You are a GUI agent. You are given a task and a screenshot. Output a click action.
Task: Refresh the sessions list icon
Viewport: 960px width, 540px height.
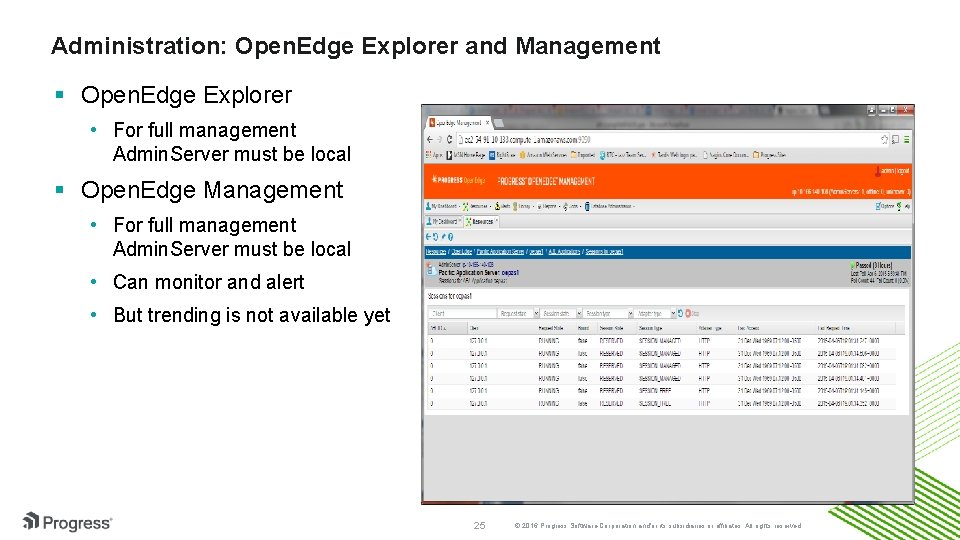pos(680,313)
